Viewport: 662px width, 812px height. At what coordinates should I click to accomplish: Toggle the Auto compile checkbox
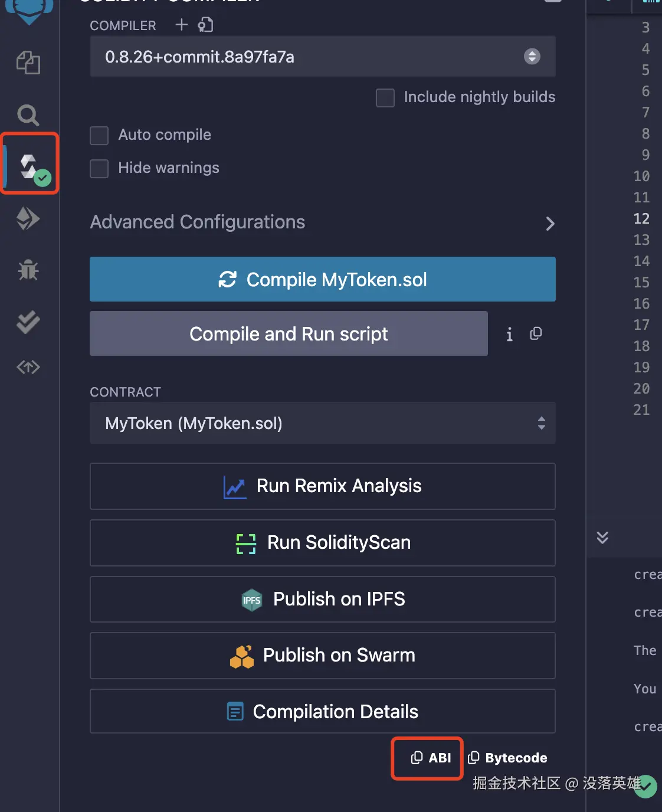pyautogui.click(x=99, y=135)
